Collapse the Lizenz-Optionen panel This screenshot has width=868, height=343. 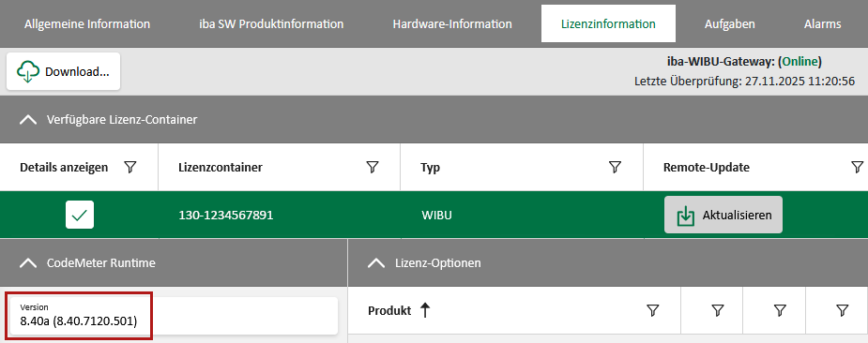pos(376,263)
